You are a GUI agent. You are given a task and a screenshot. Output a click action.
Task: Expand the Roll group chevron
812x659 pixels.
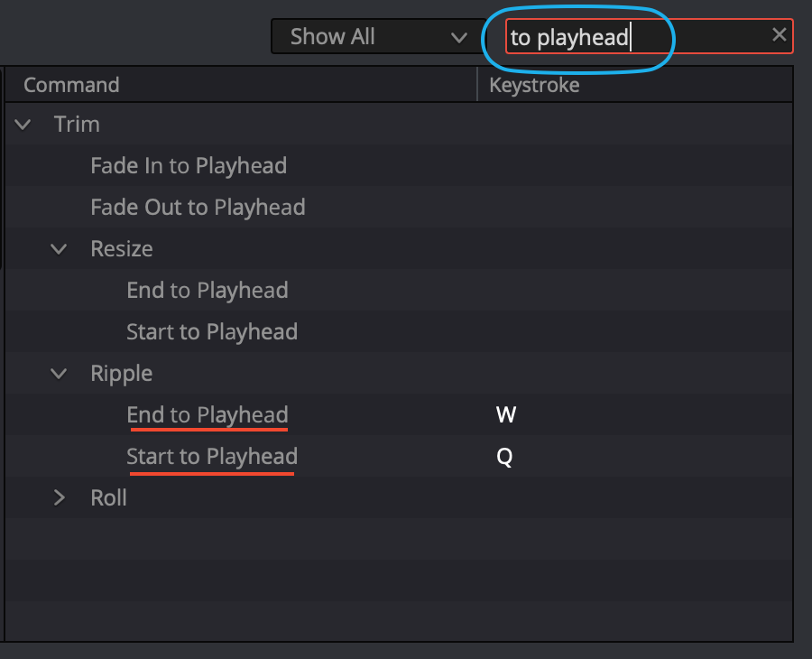tap(59, 497)
